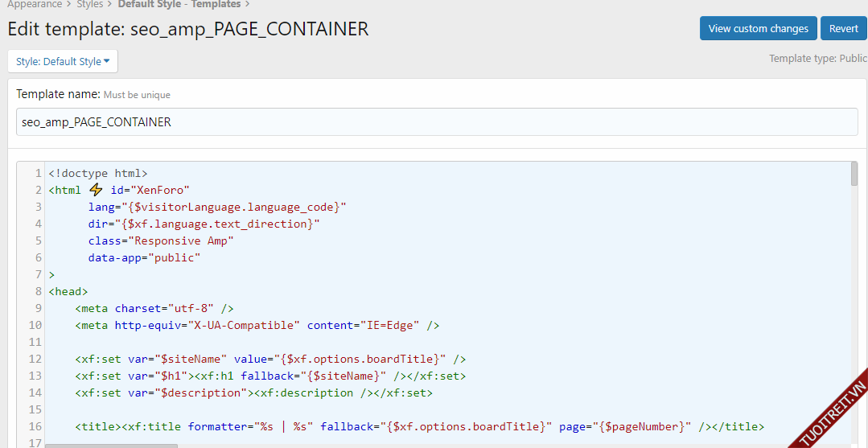Viewport: 868px width, 448px height.
Task: Click the View custom changes button
Action: [x=758, y=28]
